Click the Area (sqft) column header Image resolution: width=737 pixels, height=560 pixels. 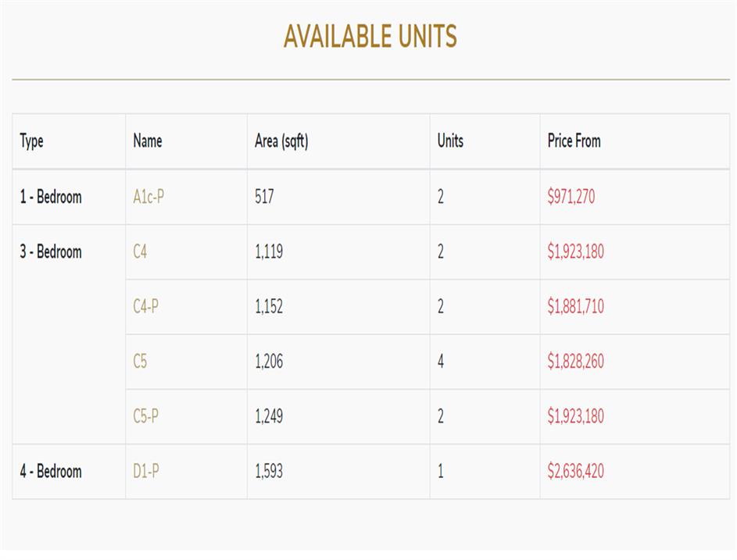[x=281, y=141]
